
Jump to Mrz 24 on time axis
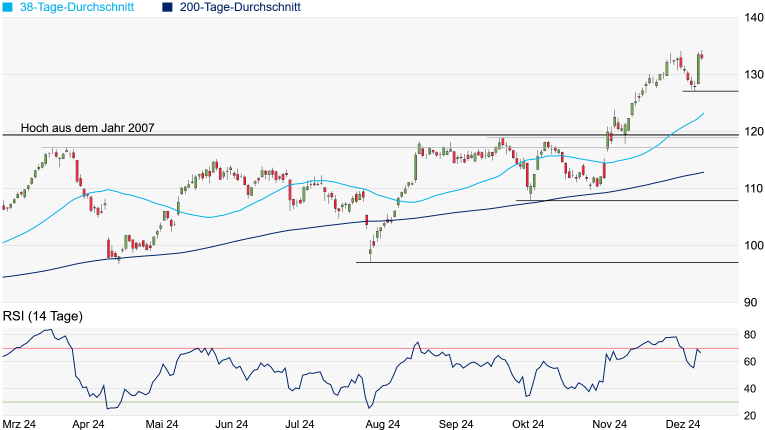click(x=19, y=424)
